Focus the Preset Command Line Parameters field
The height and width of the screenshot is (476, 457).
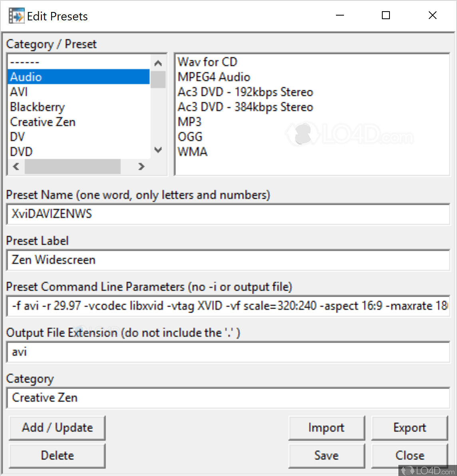point(228,306)
